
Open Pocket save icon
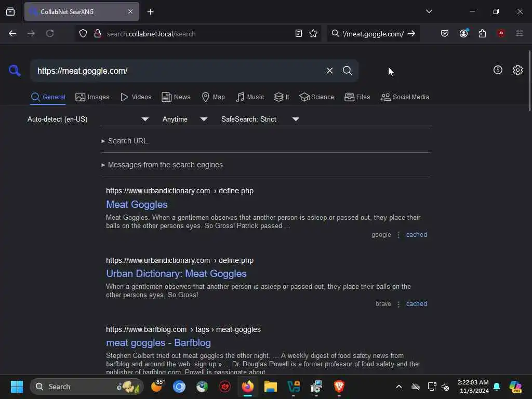tap(445, 34)
